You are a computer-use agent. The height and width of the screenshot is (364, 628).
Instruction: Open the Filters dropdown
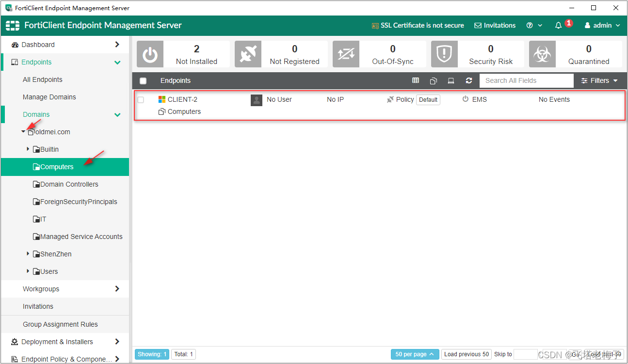click(599, 80)
